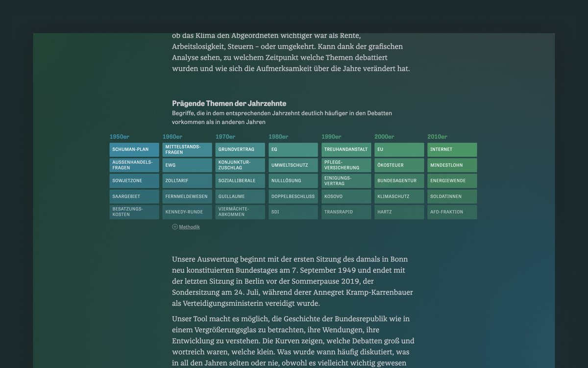Click the HARTZ tile under 2000er
Screen dimensions: 588x368
coord(399,212)
